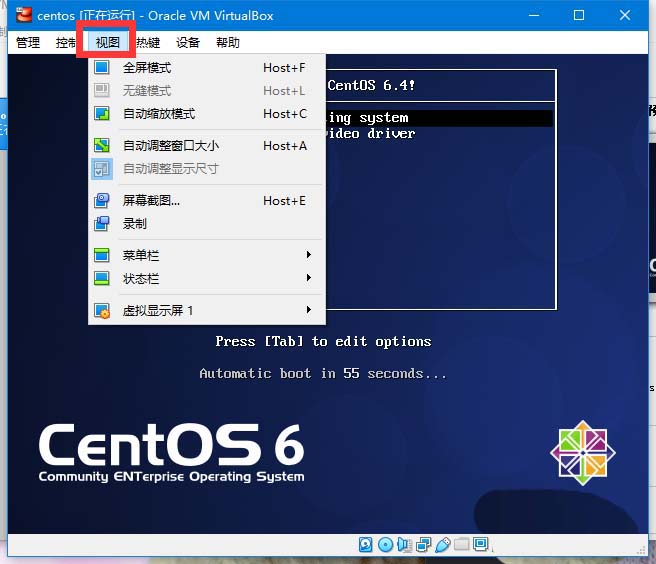Choose 屏幕截图... menu entry
656x564 pixels.
[207, 200]
